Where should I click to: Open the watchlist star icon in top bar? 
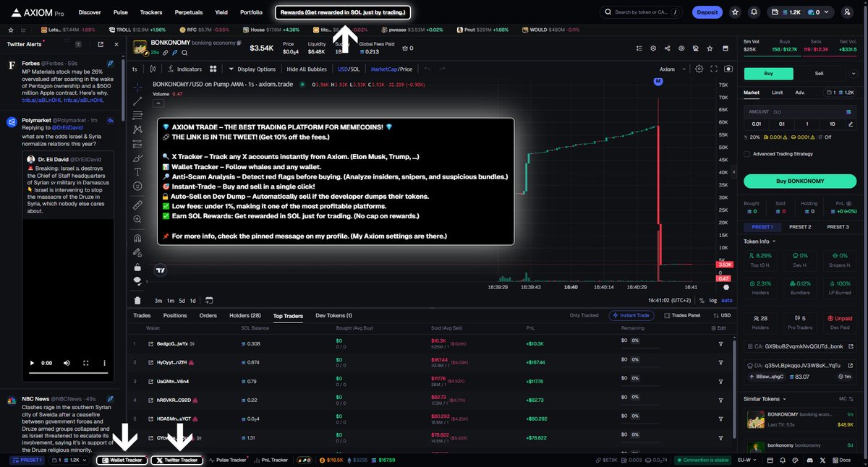pos(735,12)
